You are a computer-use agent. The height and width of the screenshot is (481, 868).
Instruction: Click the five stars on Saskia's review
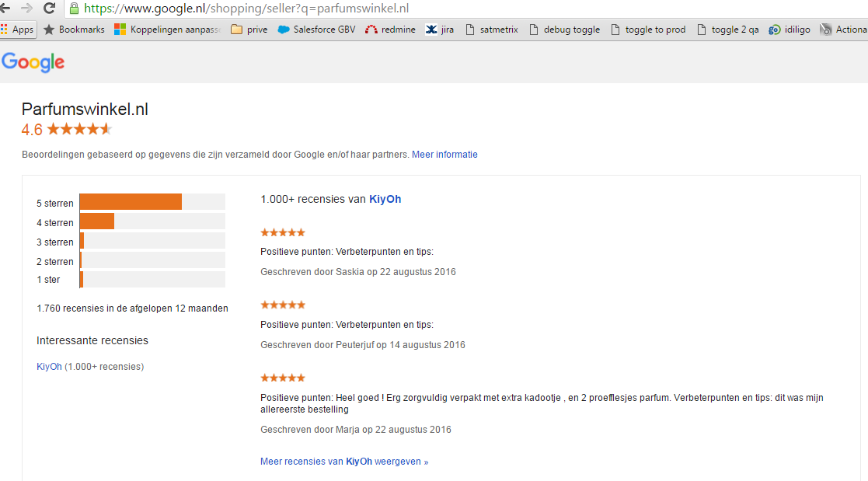pyautogui.click(x=283, y=232)
